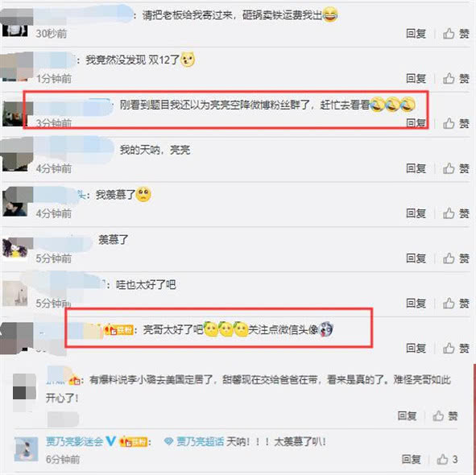The height and width of the screenshot is (475, 476).
Task: Click the blue V verified badge
Action: 111,440
